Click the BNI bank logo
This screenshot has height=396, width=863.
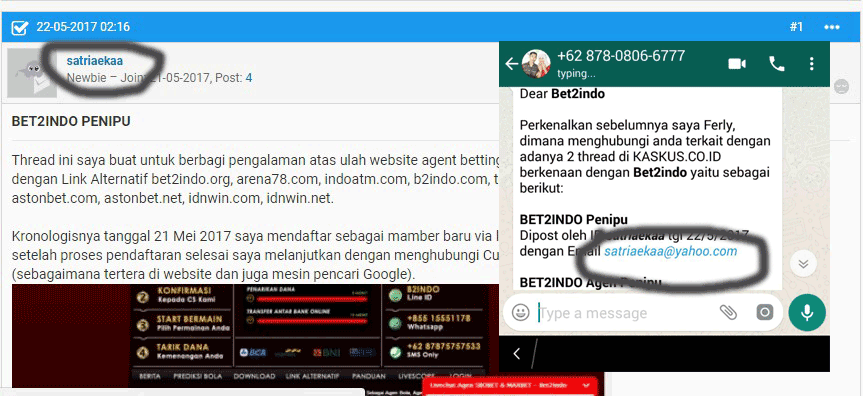tap(325, 352)
